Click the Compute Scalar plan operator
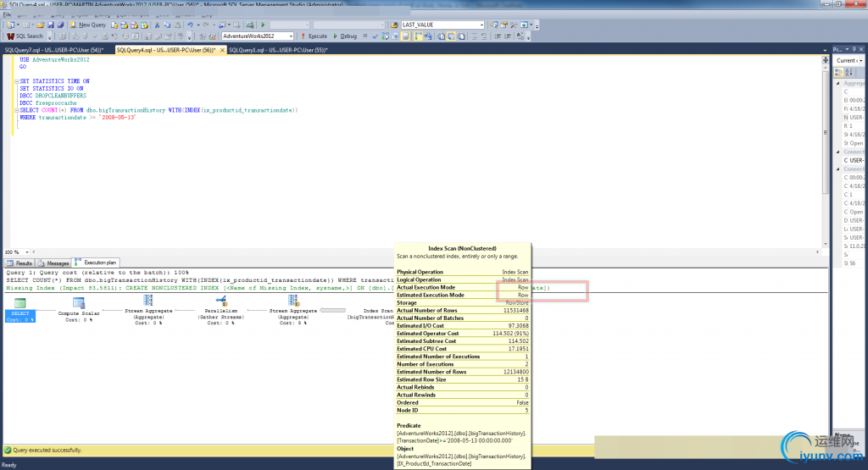868x470 pixels. (x=79, y=310)
